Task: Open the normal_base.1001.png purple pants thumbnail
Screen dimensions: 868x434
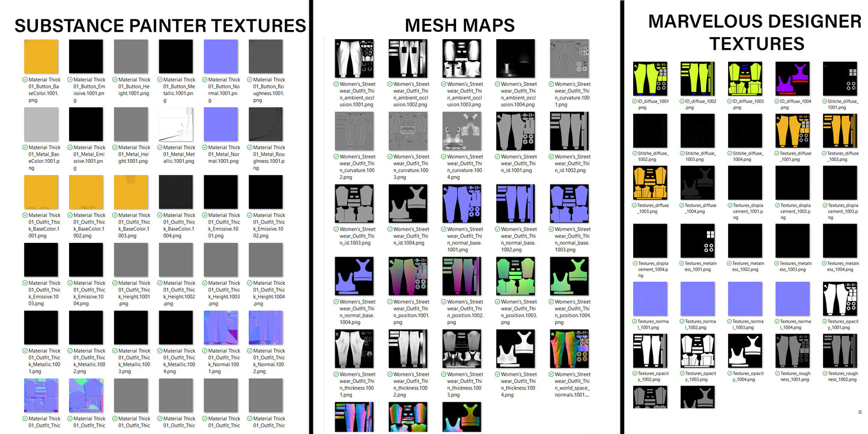Action: pyautogui.click(x=462, y=204)
